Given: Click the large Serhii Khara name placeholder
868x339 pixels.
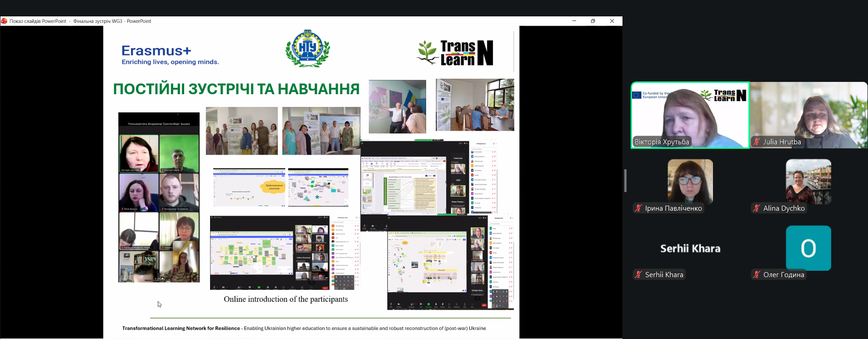Looking at the screenshot, I should point(690,248).
